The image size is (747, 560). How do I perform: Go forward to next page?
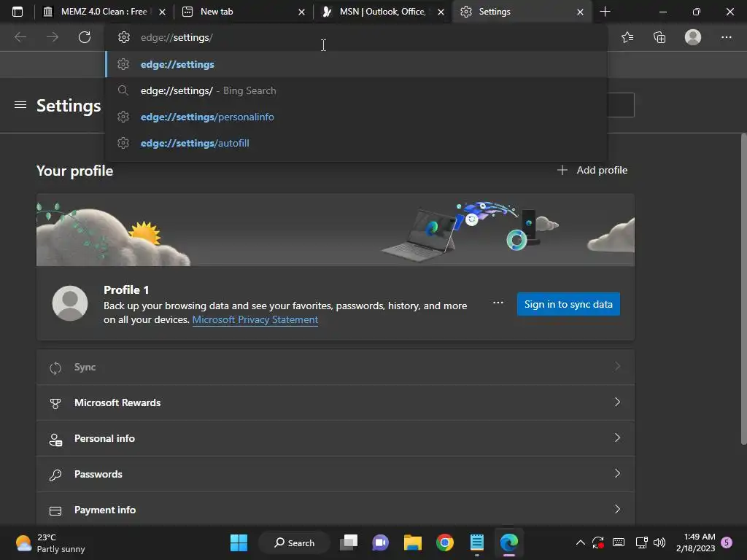[x=53, y=37]
